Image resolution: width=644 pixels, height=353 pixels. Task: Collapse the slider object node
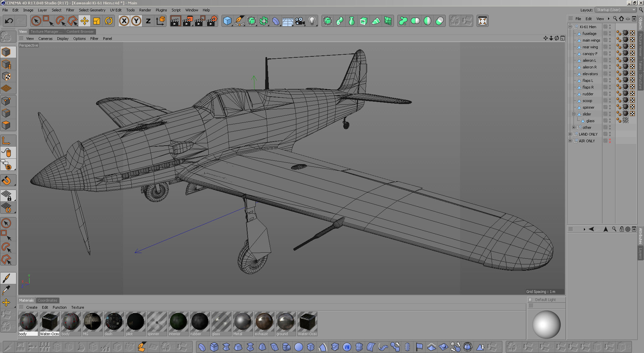(574, 114)
